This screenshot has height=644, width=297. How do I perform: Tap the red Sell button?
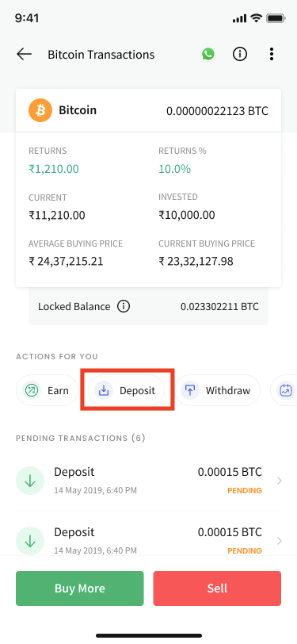click(218, 588)
